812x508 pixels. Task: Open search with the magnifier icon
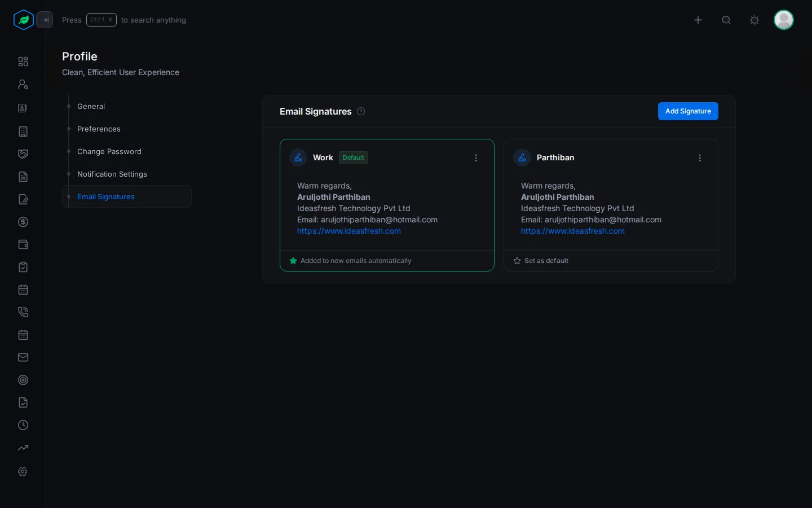[726, 20]
